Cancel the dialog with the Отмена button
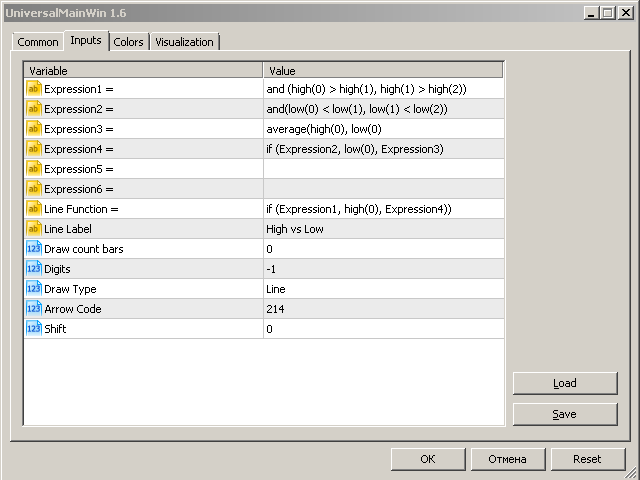Viewport: 640px width, 480px height. coord(507,459)
